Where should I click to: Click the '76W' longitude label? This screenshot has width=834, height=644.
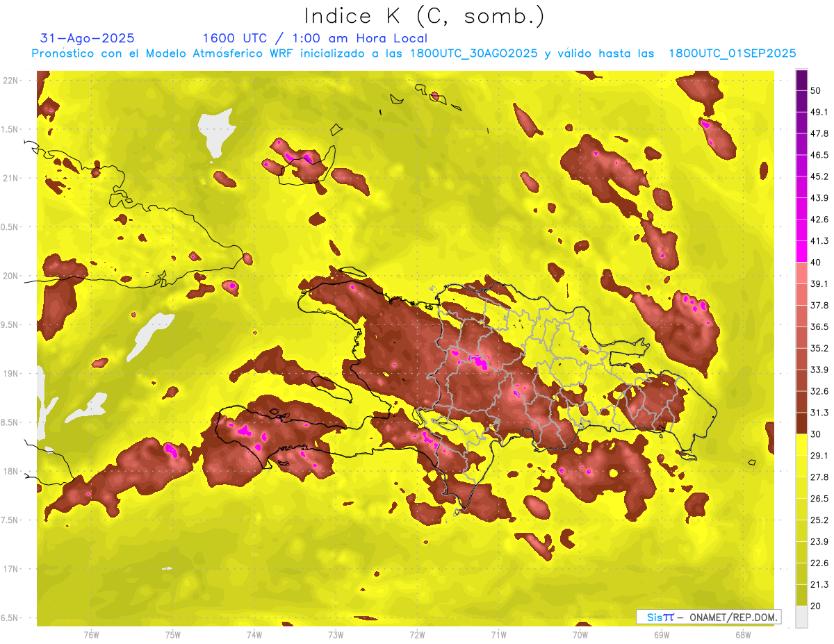pos(91,634)
